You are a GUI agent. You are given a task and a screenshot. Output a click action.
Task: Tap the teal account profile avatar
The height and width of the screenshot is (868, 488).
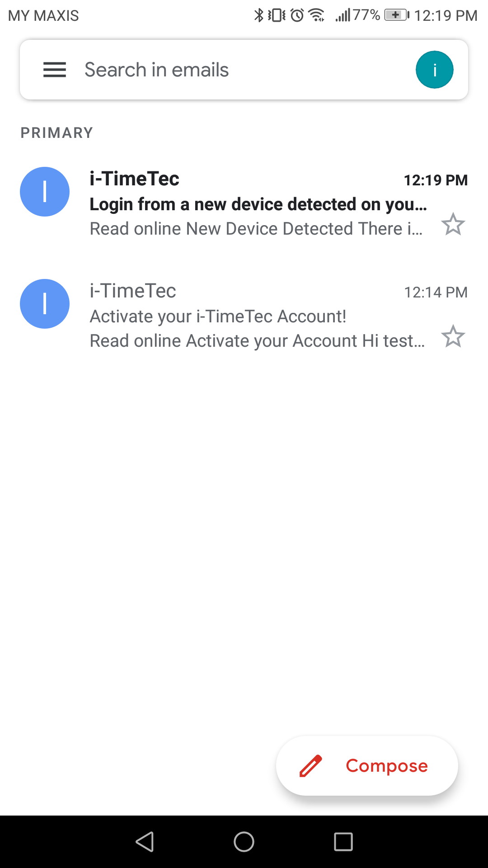(434, 70)
